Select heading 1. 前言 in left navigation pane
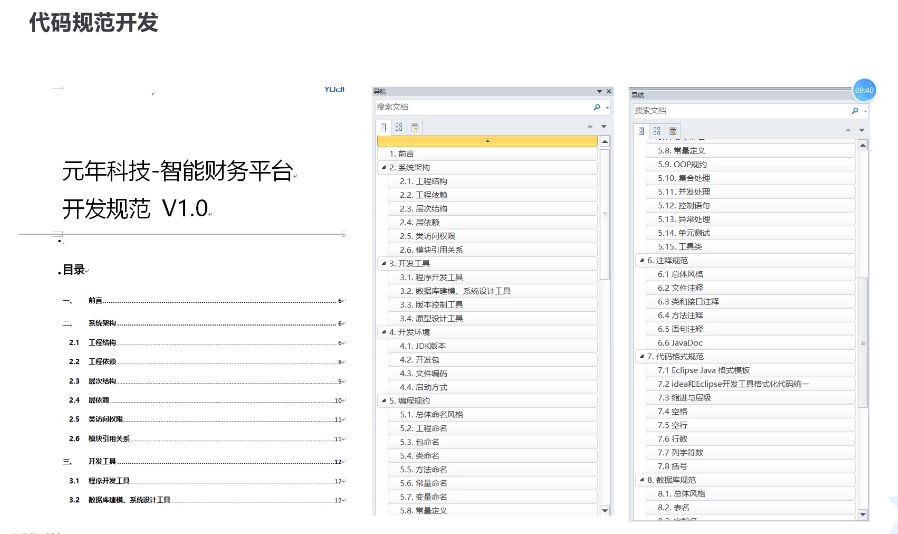This screenshot has width=898, height=534. 487,154
